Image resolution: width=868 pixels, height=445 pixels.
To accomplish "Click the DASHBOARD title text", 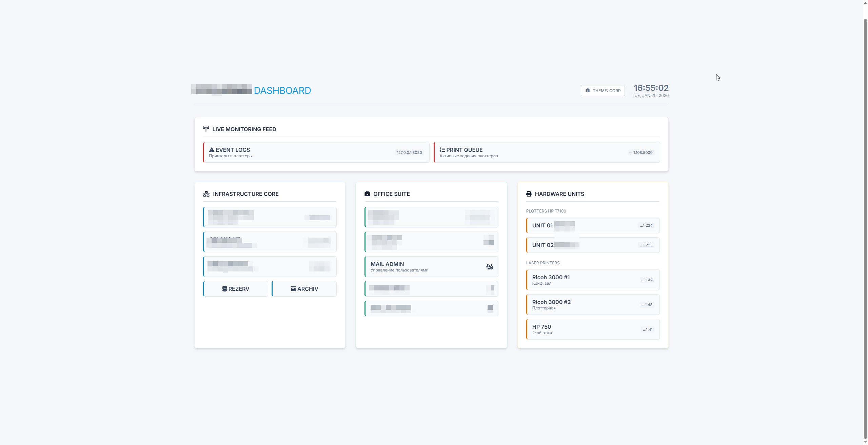I will (x=282, y=90).
